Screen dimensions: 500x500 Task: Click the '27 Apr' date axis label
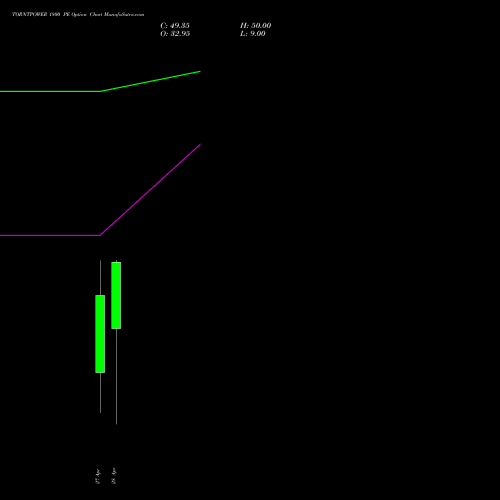pyautogui.click(x=98, y=476)
